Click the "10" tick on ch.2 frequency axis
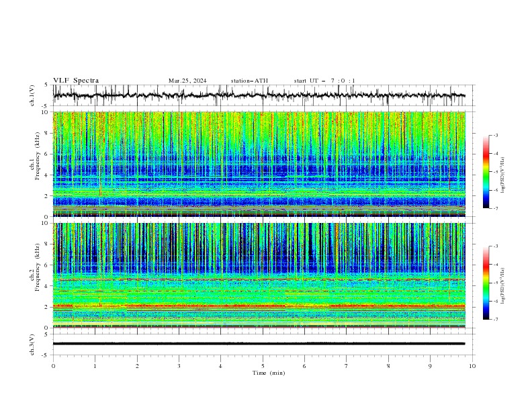Screen dimensions: 532x411 pyautogui.click(x=46, y=223)
